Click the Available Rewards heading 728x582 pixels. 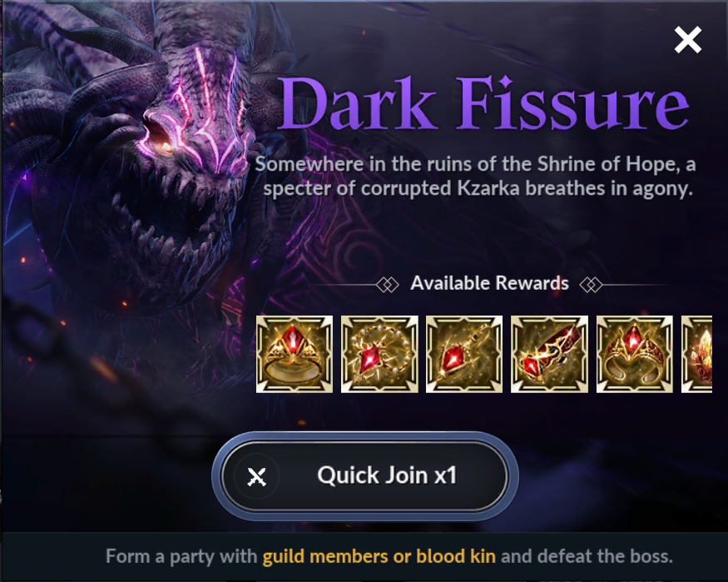point(489,283)
